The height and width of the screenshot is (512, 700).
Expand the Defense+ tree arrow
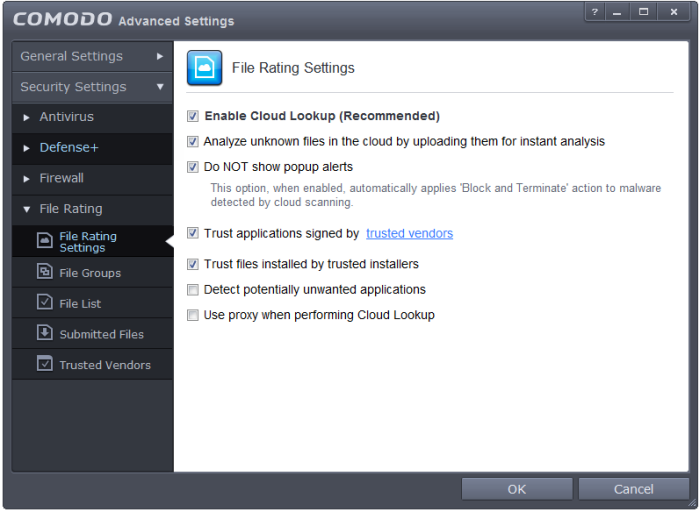pyautogui.click(x=26, y=148)
